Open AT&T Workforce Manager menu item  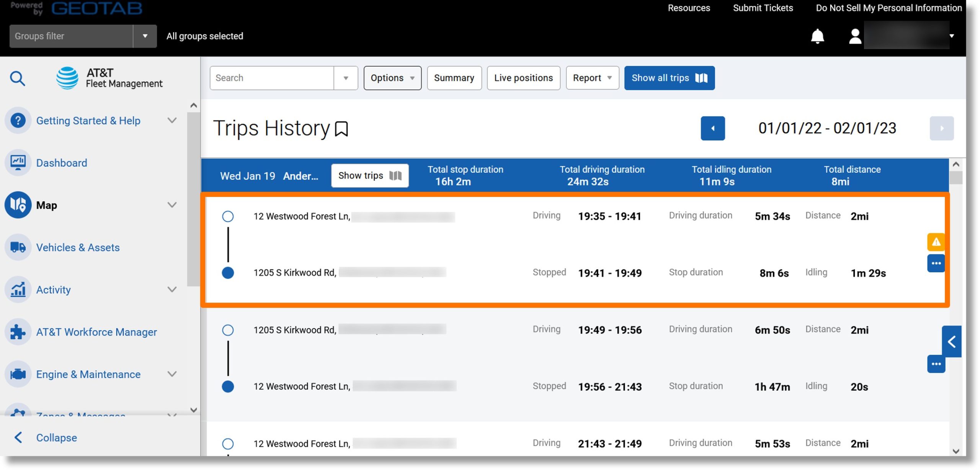(x=96, y=332)
